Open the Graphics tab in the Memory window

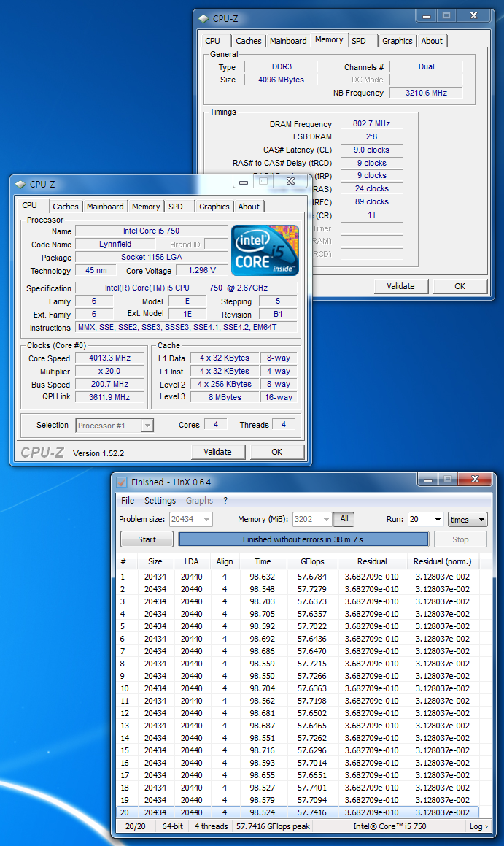(x=397, y=41)
